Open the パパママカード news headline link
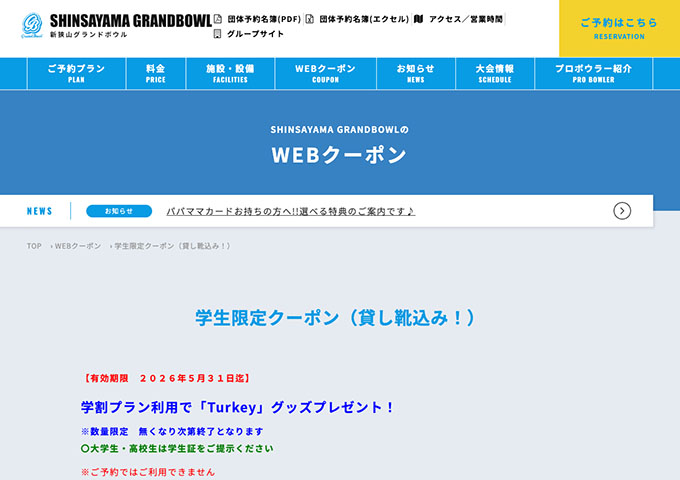 [291, 211]
